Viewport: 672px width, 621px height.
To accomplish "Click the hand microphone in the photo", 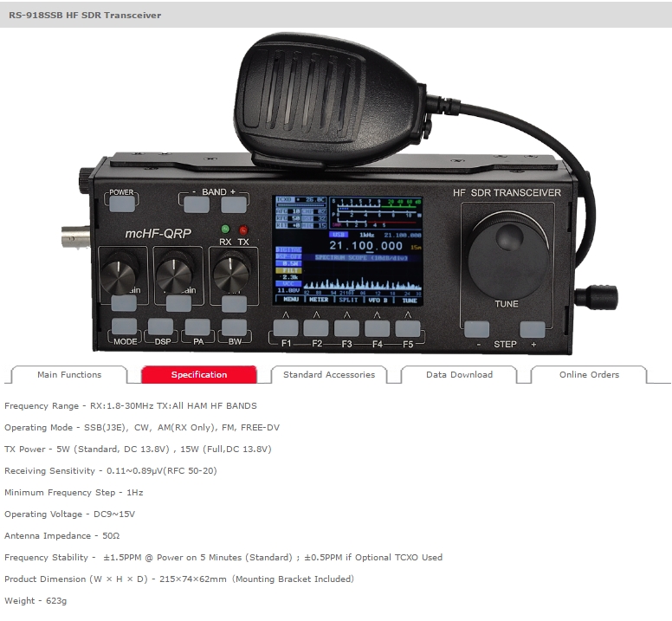I will point(330,100).
